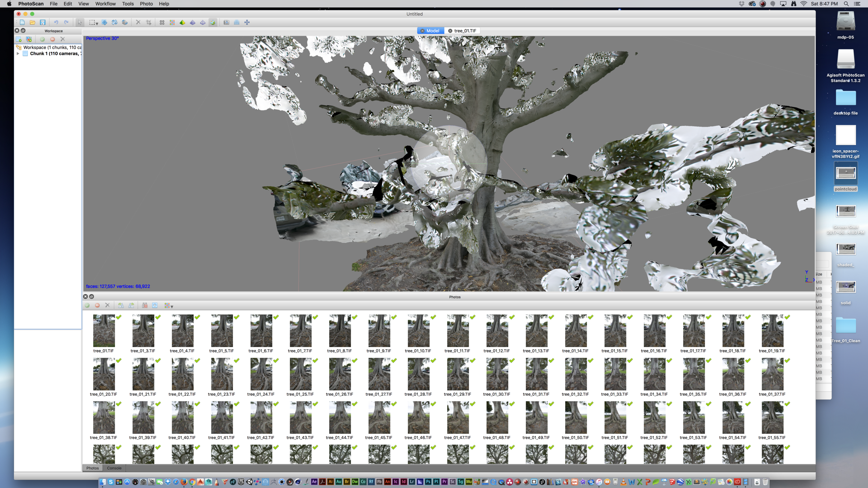Expand the Chunk 1 tree item
The width and height of the screenshot is (868, 488).
[18, 53]
